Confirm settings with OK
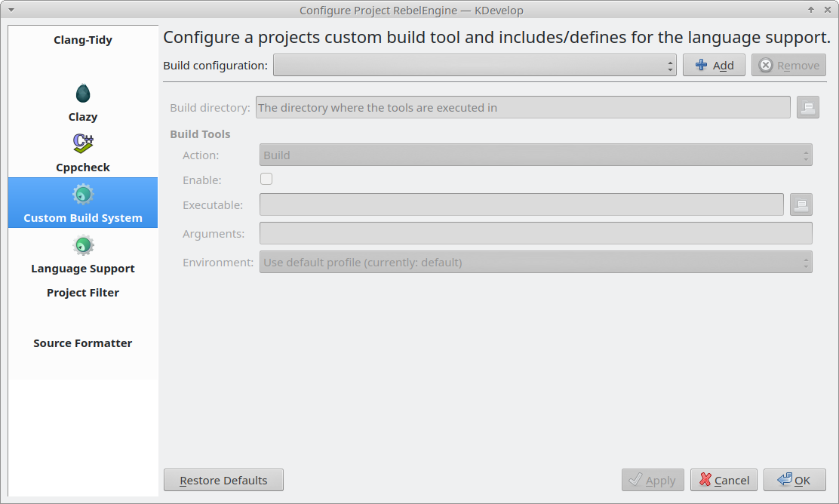Screen dimensions: 839x504 794,481
